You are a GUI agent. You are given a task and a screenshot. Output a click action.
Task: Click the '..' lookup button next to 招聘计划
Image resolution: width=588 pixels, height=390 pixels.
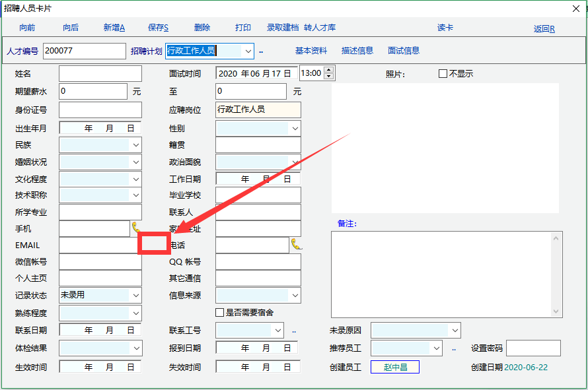[261, 51]
